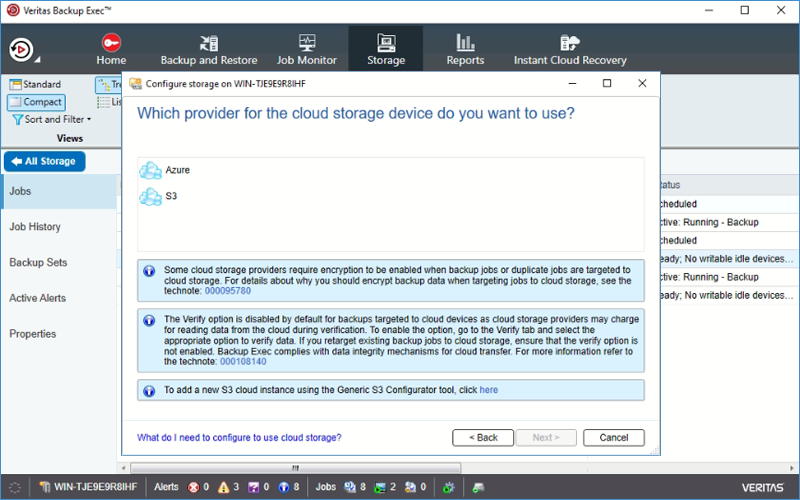This screenshot has height=500, width=800.
Task: Click the server icon beside WIN-TJE9E9R8IHF
Action: pyautogui.click(x=45, y=487)
